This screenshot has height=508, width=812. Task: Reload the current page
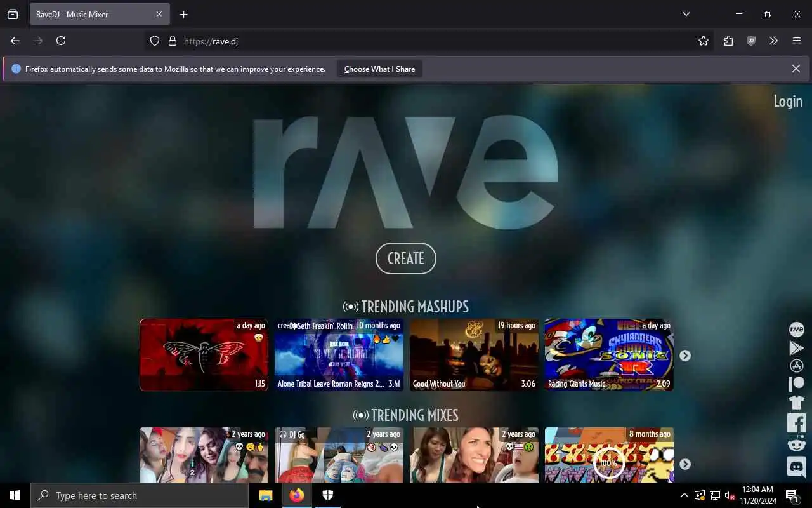coord(61,41)
